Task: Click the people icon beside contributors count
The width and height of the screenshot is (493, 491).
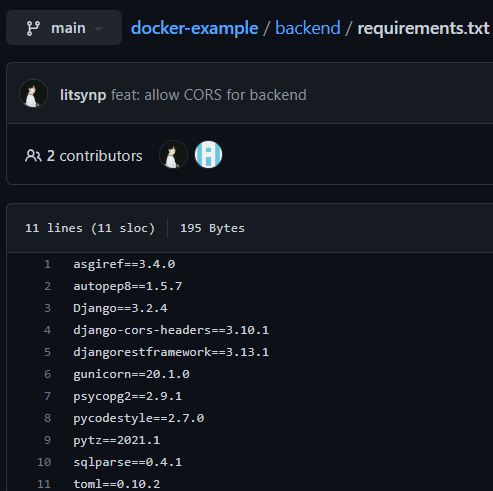Action: (33, 156)
